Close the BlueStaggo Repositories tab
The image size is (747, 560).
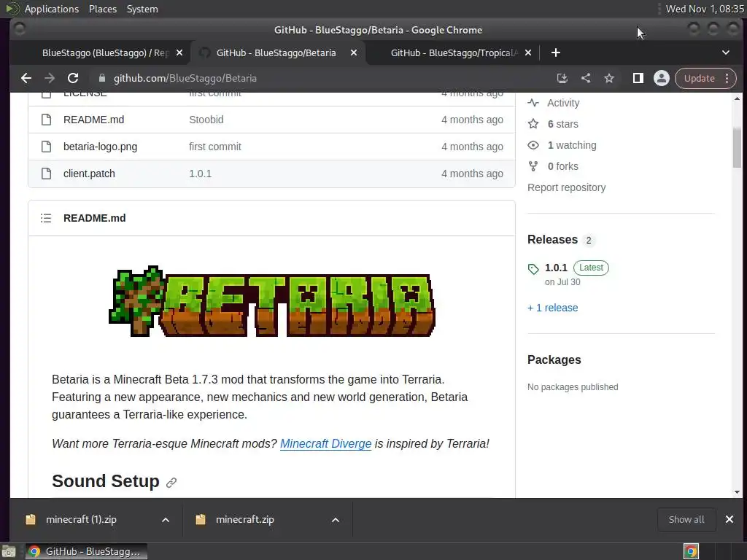[179, 52]
